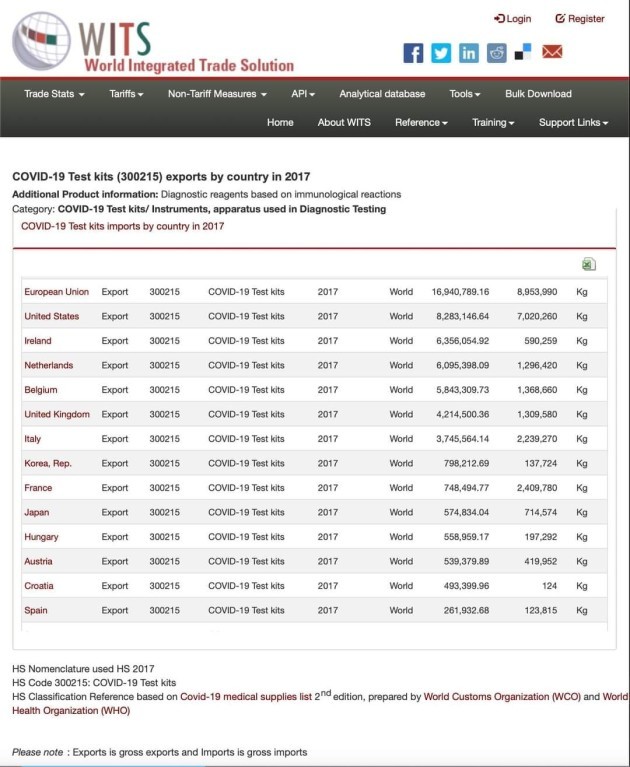Share on Reddit using its icon
The image size is (630, 767).
tap(496, 53)
